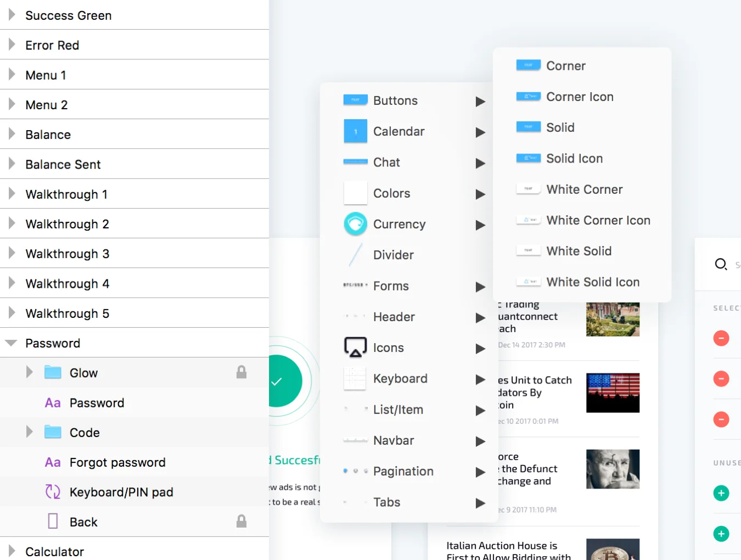Choose Divider from the symbols menu
Screen dimensions: 741x560
409,255
